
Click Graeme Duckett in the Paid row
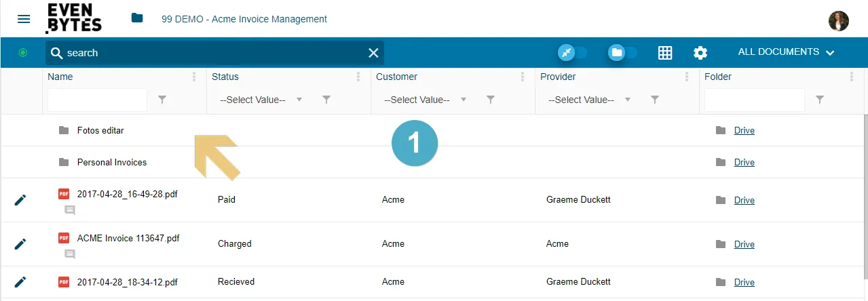[578, 200]
